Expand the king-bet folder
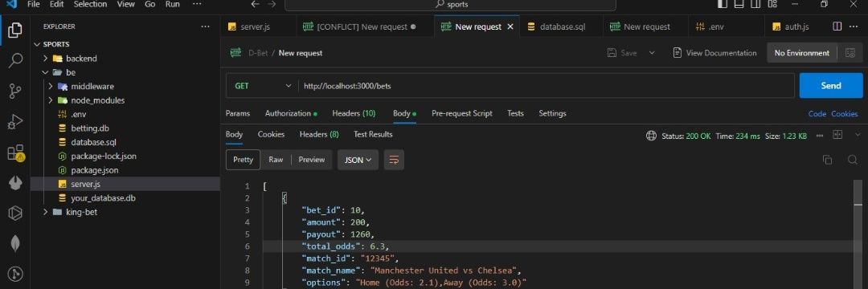 pos(45,212)
